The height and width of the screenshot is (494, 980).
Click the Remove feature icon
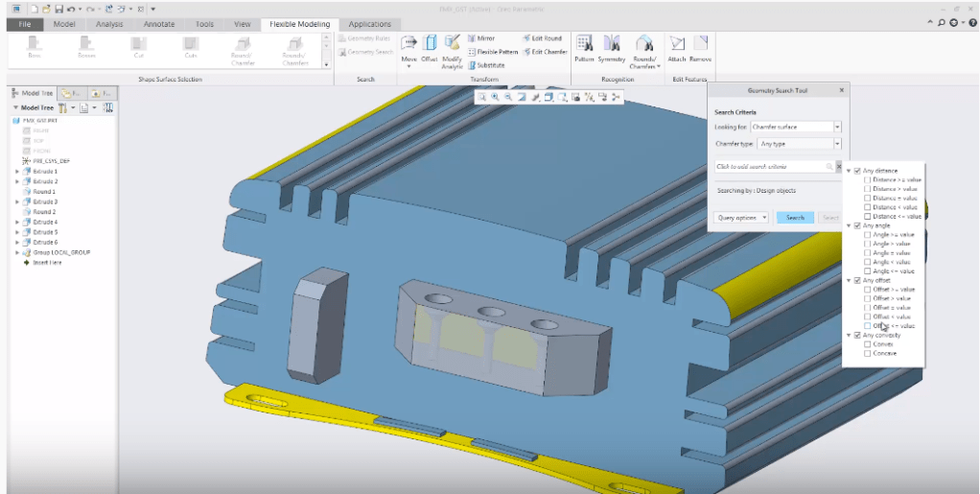(701, 46)
